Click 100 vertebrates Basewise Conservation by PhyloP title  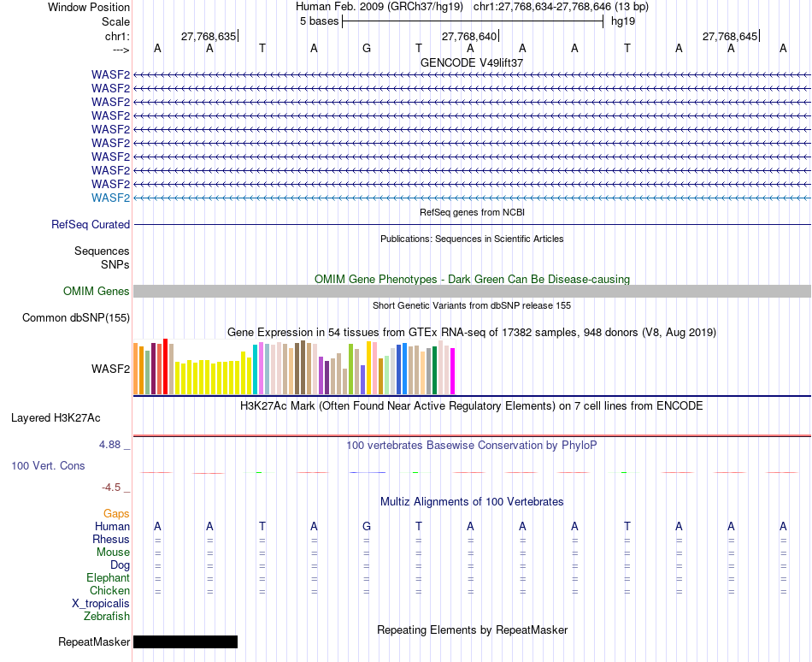pos(472,445)
